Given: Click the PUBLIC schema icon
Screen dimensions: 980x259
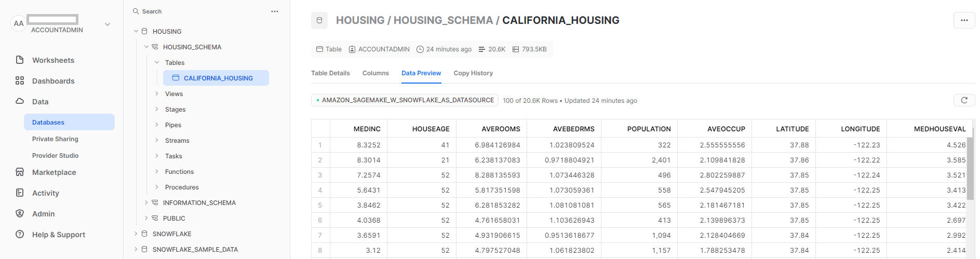Looking at the screenshot, I should click(155, 218).
